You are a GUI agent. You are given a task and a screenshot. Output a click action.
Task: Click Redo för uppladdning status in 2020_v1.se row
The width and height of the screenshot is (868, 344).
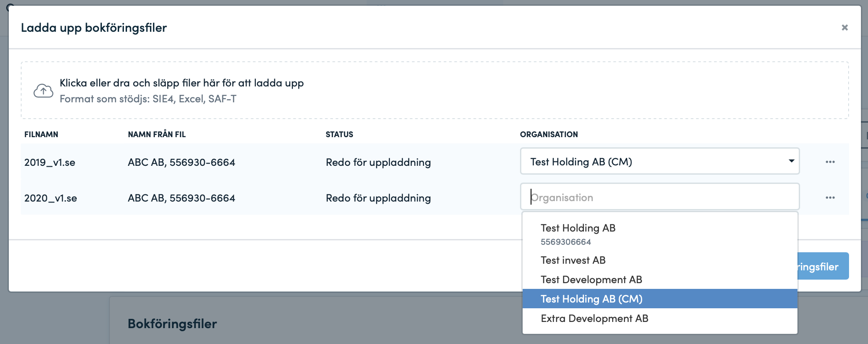pos(378,198)
